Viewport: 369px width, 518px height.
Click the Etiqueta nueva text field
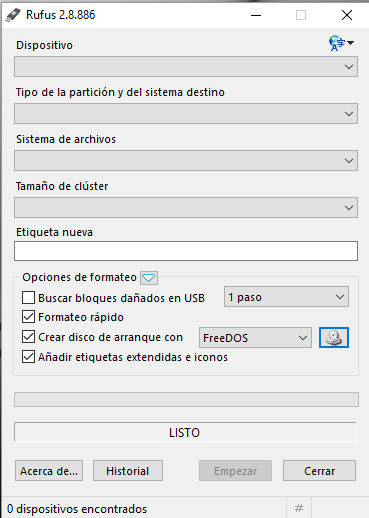click(186, 251)
